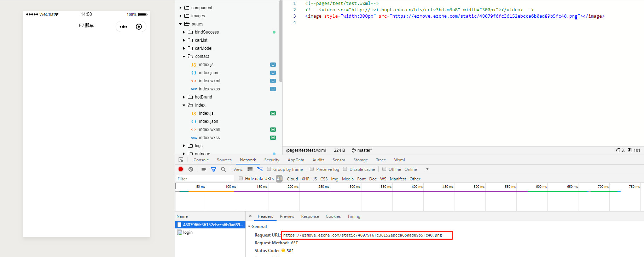Screen dimensions: 644x257
Task: Toggle capture screenshots camera icon
Action: pos(204,169)
